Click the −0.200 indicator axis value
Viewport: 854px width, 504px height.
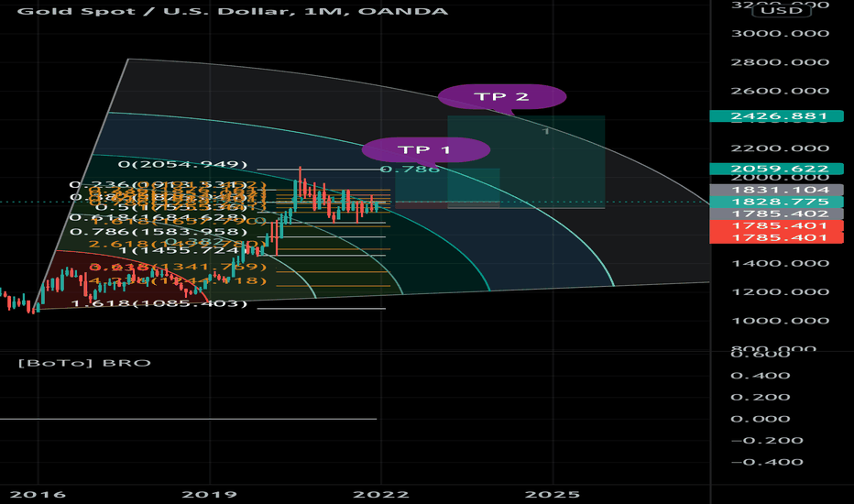click(767, 440)
